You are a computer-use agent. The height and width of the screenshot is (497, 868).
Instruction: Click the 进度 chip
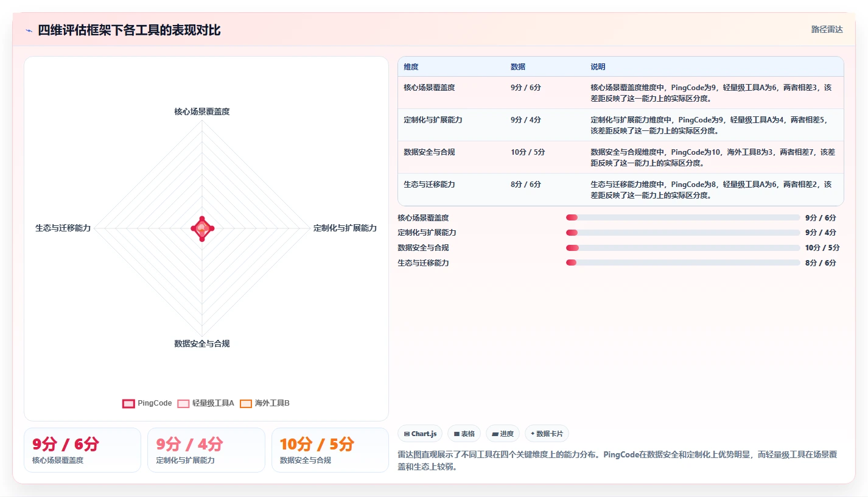click(503, 434)
